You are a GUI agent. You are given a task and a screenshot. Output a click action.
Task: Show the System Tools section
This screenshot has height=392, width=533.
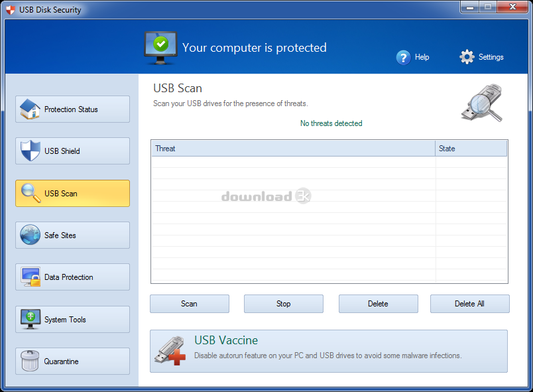[72, 319]
